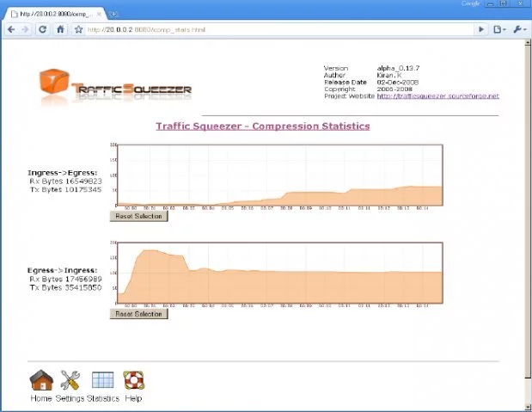Viewport: 532px width, 412px height.
Task: Click Reset Selection under the Ingress->Egress graph
Action: [x=138, y=217]
